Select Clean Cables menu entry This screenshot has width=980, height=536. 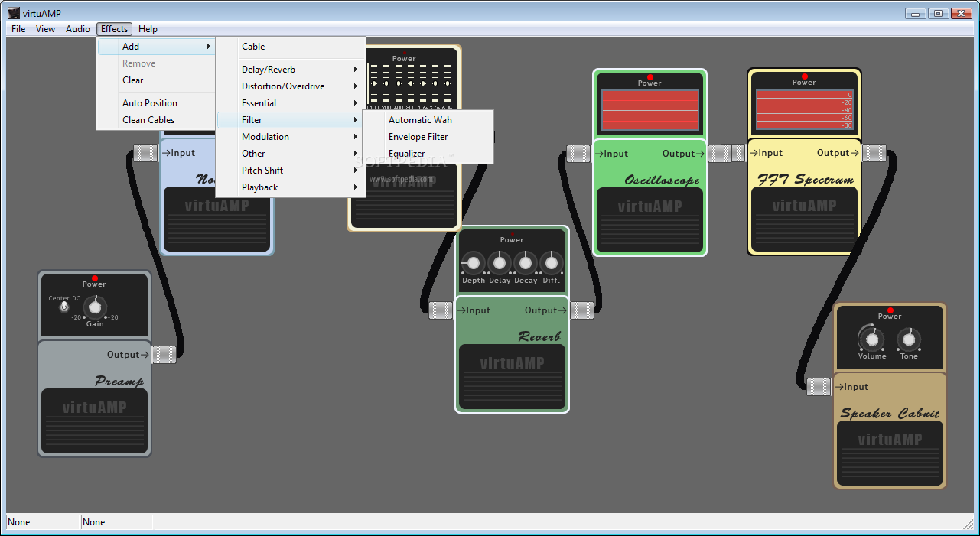pos(156,120)
